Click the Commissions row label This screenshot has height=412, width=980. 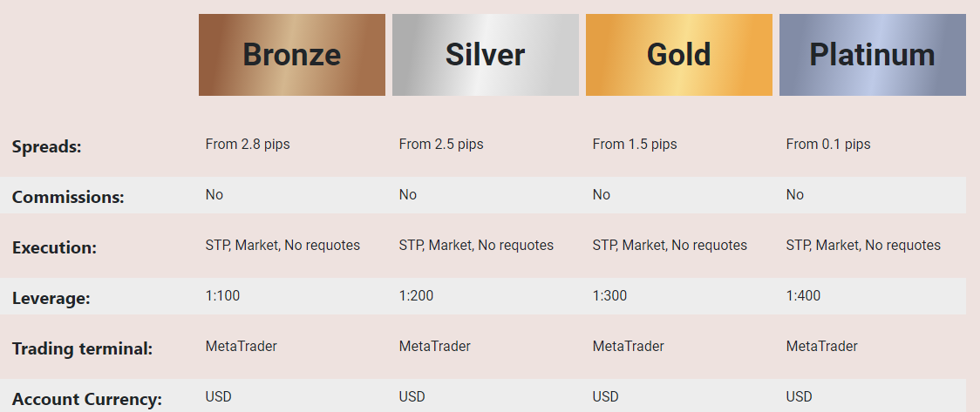coord(68,197)
